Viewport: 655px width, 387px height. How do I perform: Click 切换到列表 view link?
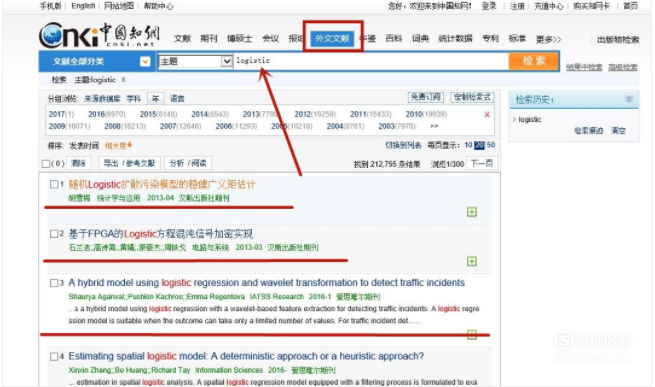point(403,145)
